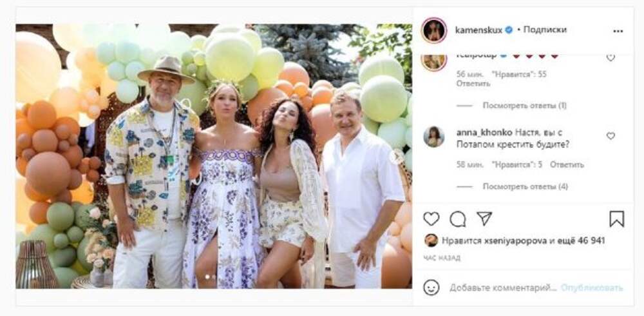Click "Ответить" under anna_khonko's comment
The image size is (644, 316).
567,164
